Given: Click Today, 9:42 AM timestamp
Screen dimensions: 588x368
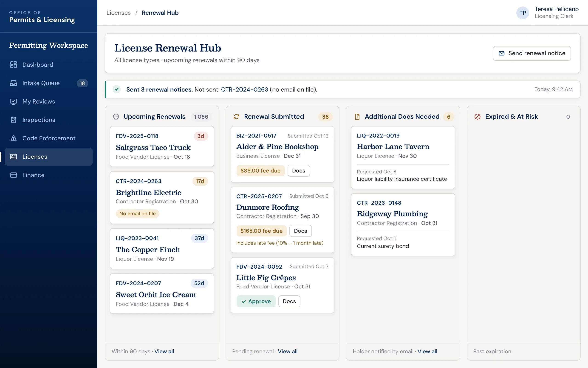Looking at the screenshot, I should point(554,89).
